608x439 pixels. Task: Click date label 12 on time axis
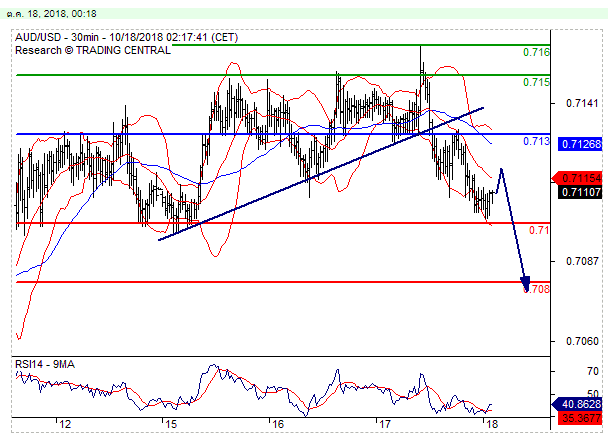coord(65,424)
